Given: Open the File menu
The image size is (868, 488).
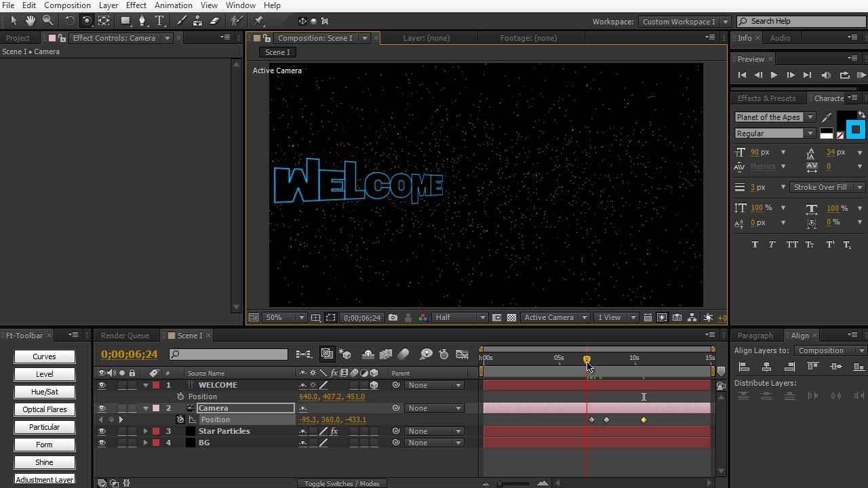Looking at the screenshot, I should point(8,5).
